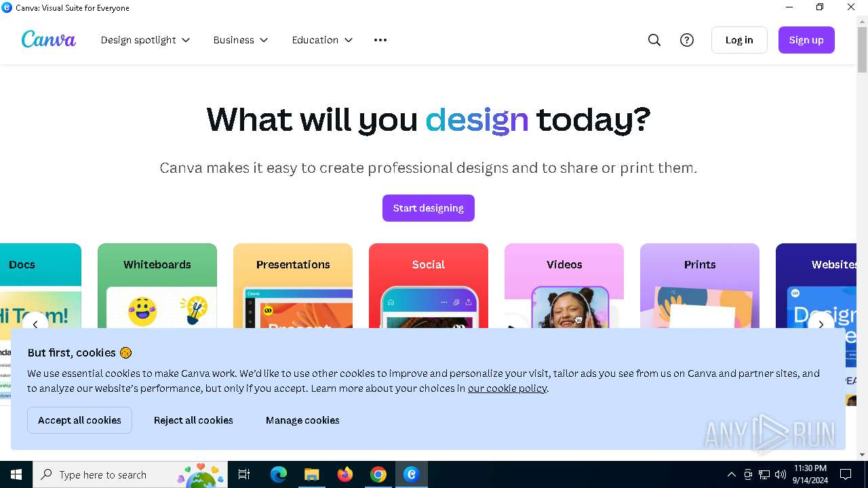Select the Social category card
Screen dimensions: 868x488
[429, 286]
